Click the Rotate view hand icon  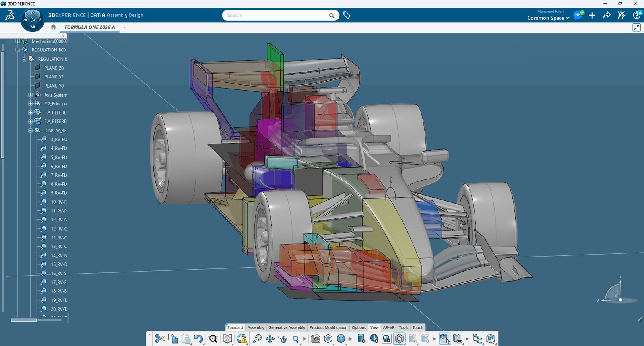[x=283, y=339]
